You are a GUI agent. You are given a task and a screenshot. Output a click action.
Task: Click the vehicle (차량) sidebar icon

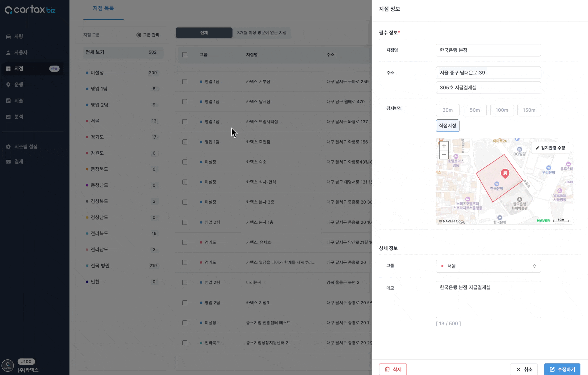8,36
